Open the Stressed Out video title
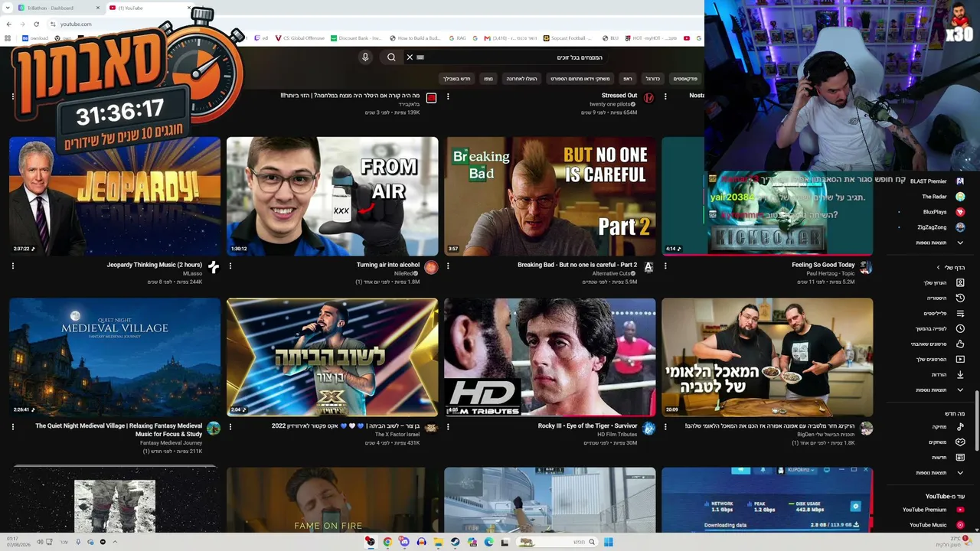The height and width of the screenshot is (551, 980). coord(619,96)
